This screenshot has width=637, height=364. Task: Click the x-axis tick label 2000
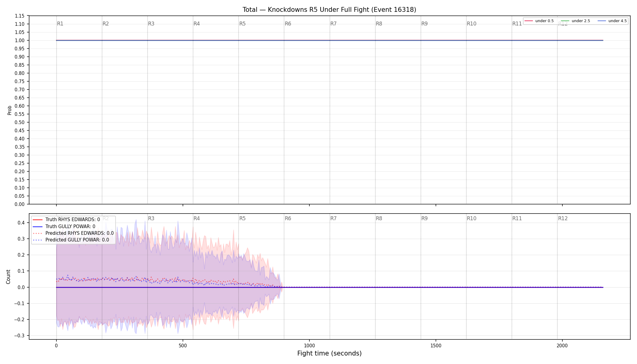click(x=562, y=345)
